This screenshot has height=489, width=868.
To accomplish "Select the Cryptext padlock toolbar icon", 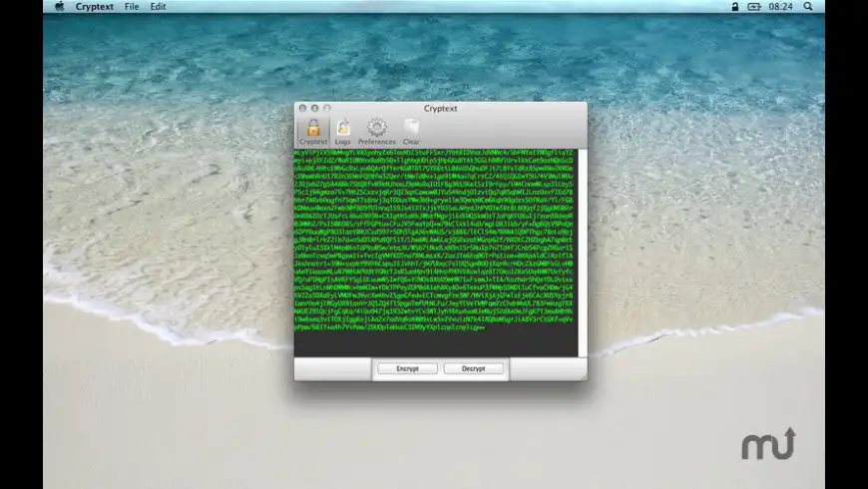I will click(x=313, y=132).
